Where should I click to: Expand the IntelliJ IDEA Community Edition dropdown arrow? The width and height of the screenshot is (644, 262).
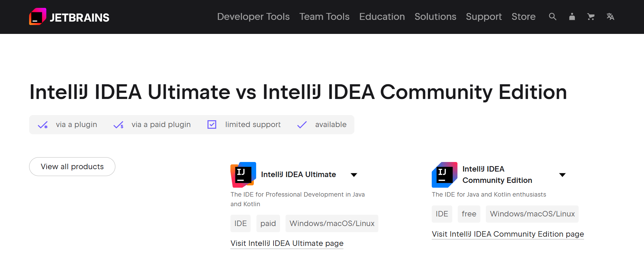[563, 175]
